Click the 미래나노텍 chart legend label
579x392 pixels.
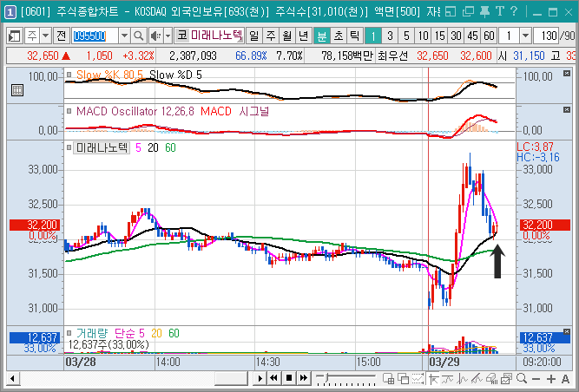pyautogui.click(x=102, y=148)
